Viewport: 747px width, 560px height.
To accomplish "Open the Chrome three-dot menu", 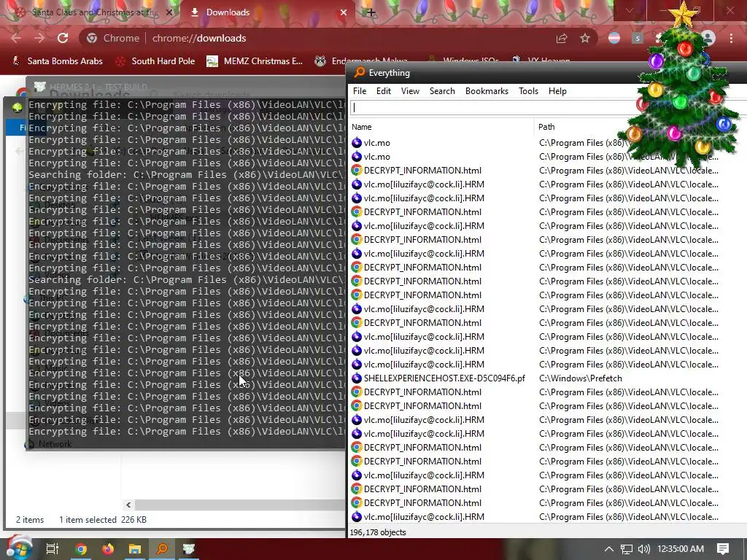I will (x=731, y=38).
